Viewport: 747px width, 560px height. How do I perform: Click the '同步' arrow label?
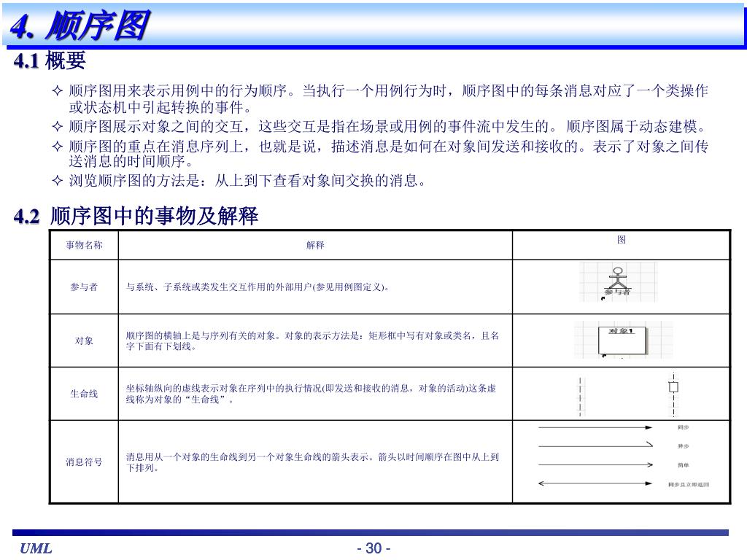[683, 427]
